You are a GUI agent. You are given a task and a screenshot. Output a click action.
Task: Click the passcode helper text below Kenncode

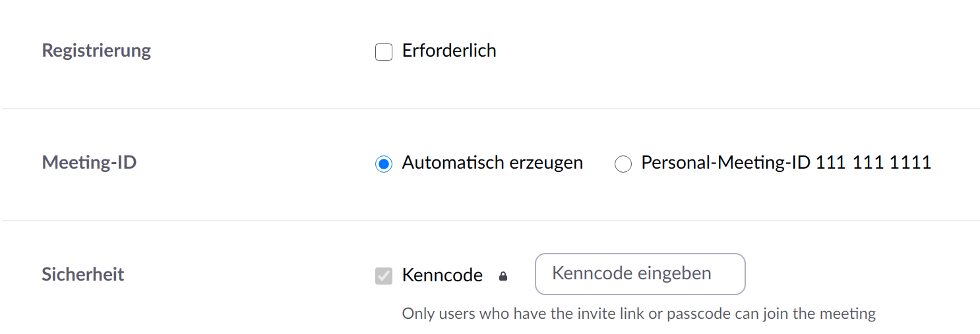[639, 314]
